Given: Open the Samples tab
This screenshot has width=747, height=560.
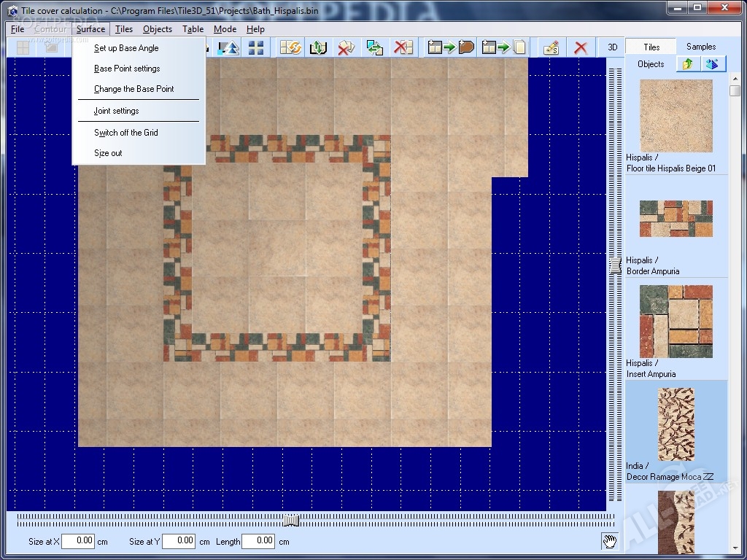Looking at the screenshot, I should (x=700, y=47).
